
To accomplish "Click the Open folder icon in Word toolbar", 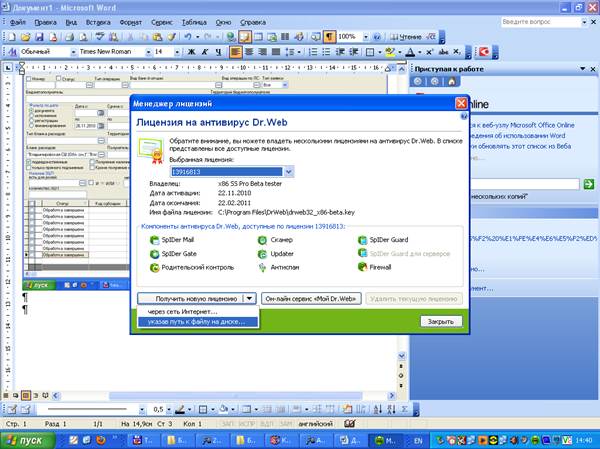I will pos(25,37).
